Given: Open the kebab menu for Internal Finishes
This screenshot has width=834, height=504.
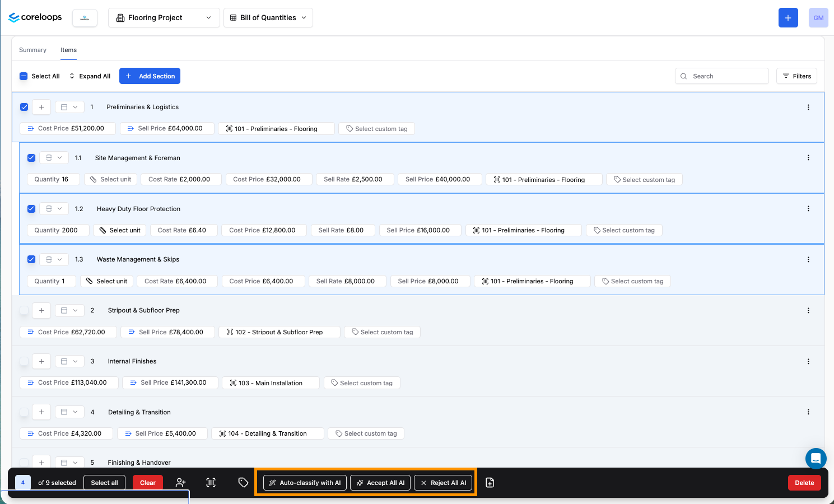Looking at the screenshot, I should pos(808,361).
